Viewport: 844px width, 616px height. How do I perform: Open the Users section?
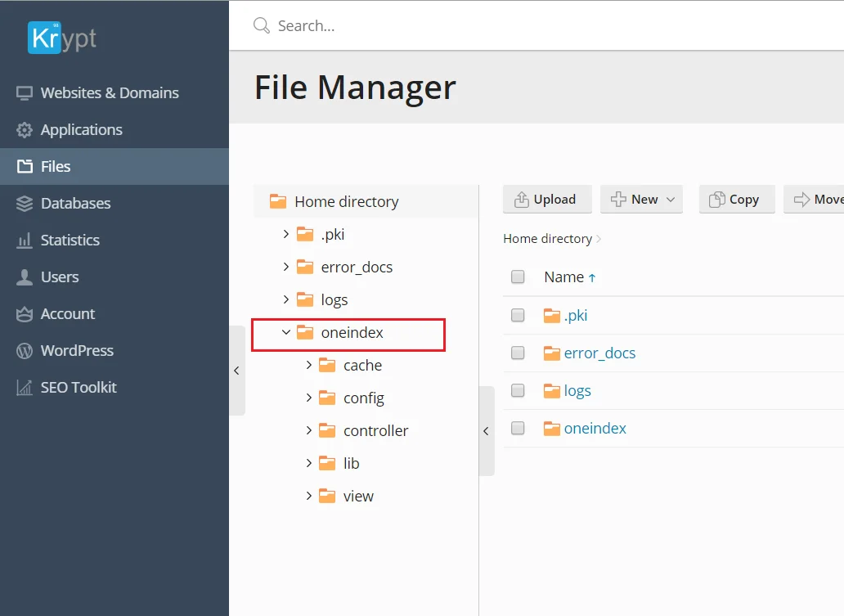114,277
